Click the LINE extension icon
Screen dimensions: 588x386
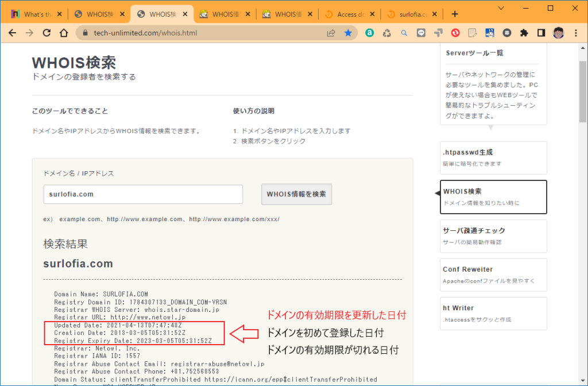[x=421, y=33]
